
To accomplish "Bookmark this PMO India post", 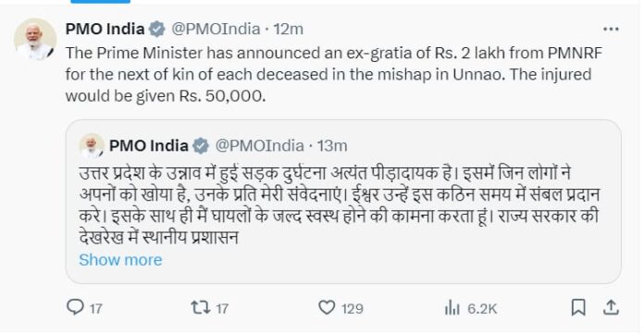I will (x=578, y=307).
